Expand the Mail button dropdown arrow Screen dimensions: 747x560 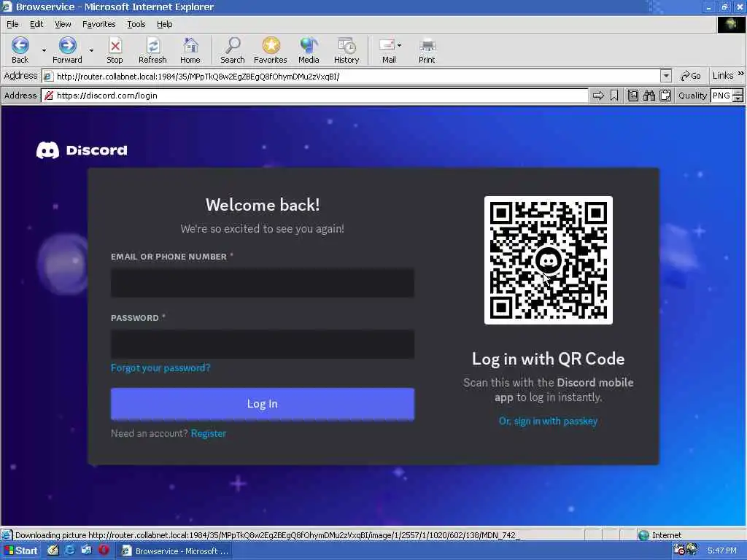tap(399, 45)
